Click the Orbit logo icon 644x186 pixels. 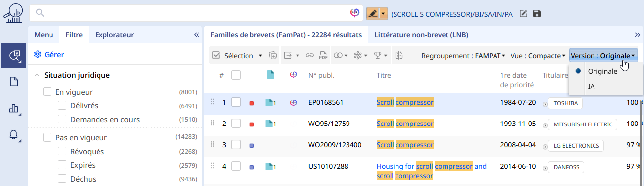[x=13, y=13]
